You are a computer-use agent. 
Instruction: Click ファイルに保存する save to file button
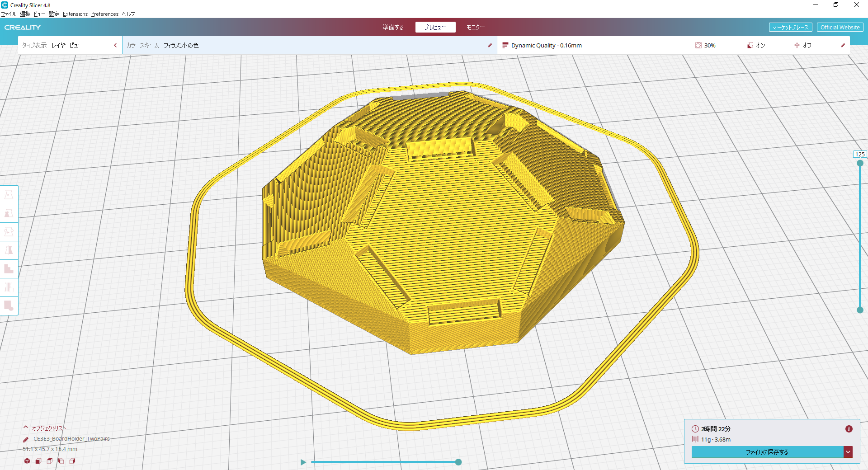click(767, 452)
